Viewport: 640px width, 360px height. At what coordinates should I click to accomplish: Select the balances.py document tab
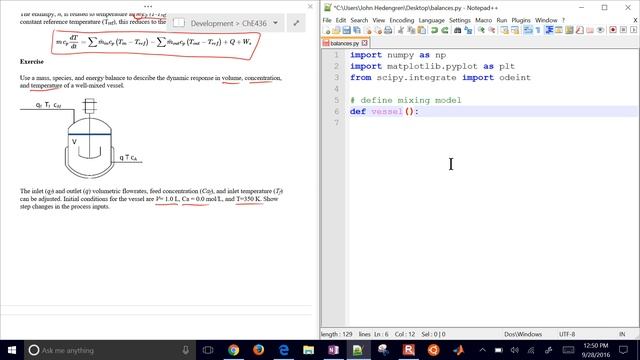click(345, 43)
